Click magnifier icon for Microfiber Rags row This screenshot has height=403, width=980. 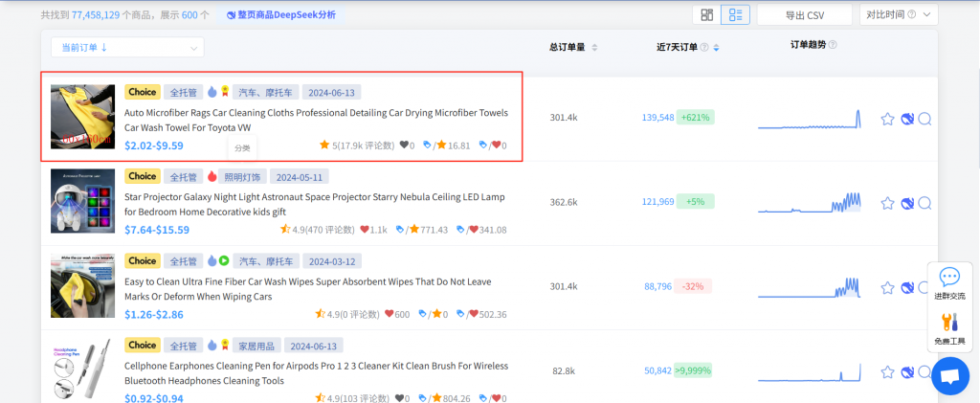point(924,119)
